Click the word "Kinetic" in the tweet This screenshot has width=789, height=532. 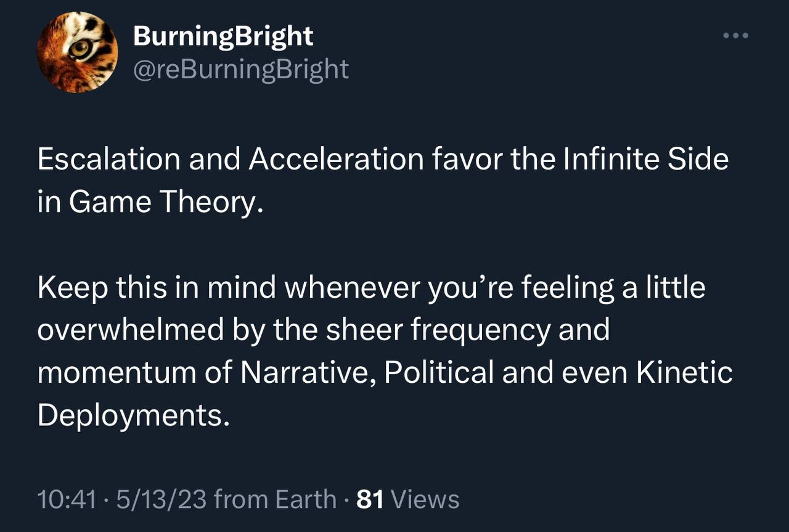(x=684, y=374)
